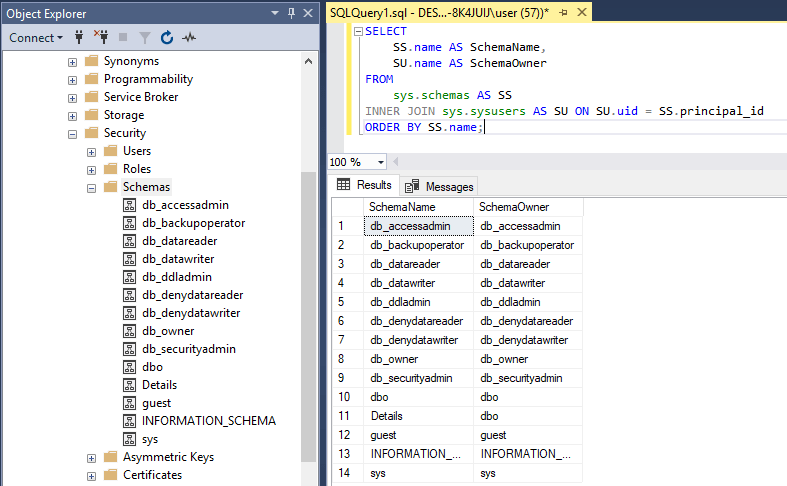Open Object Explorer window position dropdown

[x=275, y=13]
